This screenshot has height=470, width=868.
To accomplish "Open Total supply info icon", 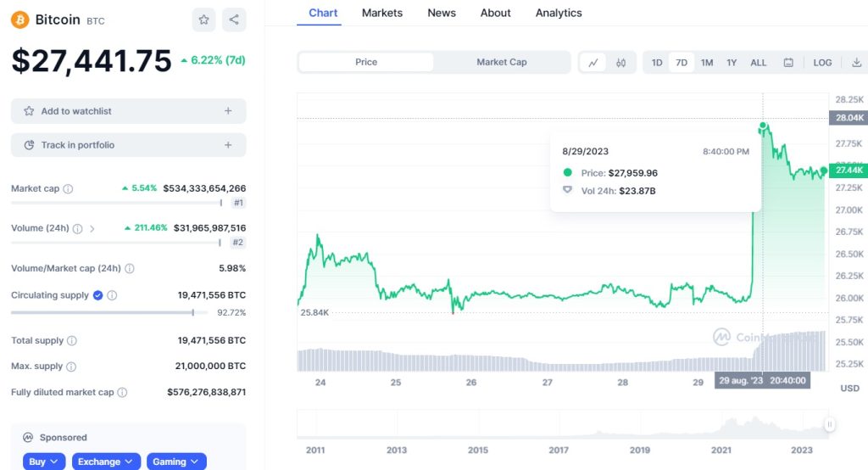I will click(72, 340).
